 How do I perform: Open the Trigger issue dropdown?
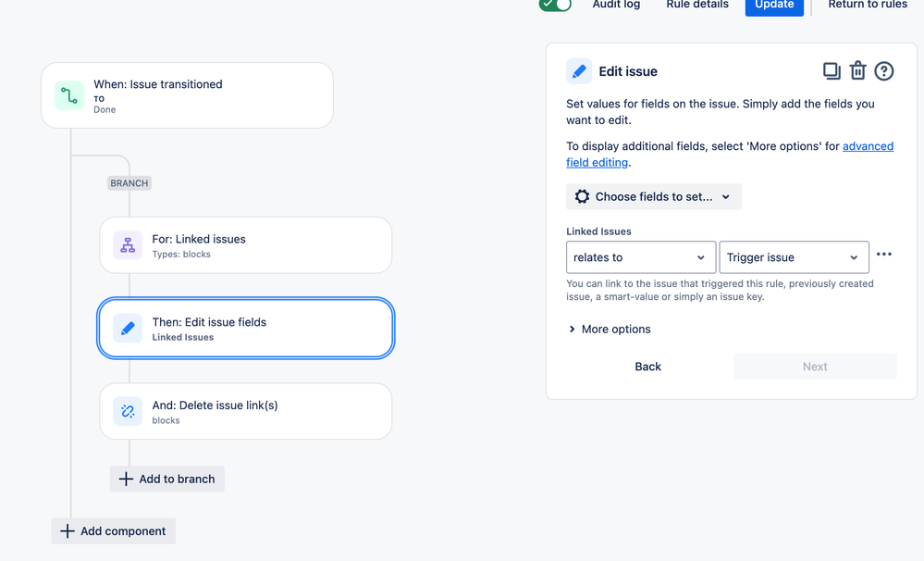794,256
